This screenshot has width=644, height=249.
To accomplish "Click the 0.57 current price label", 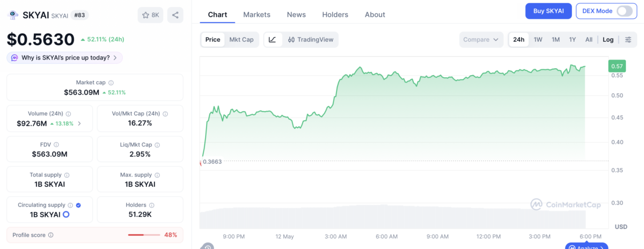I will point(617,66).
